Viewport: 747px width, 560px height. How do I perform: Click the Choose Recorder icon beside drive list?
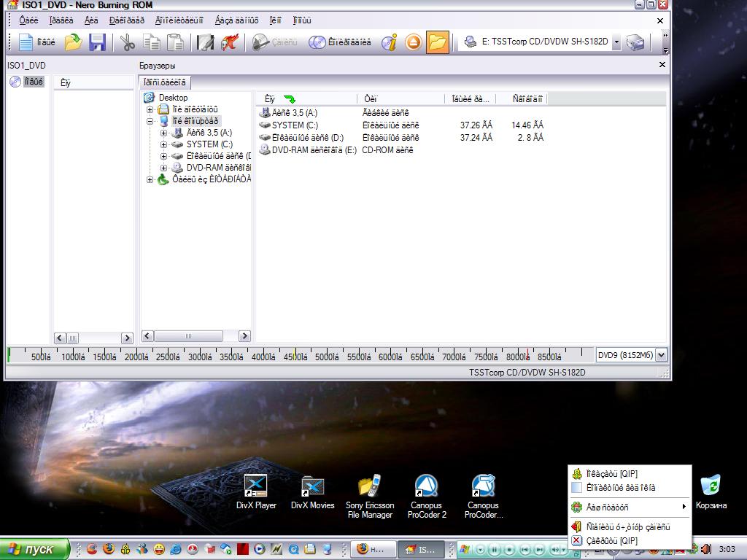[635, 42]
